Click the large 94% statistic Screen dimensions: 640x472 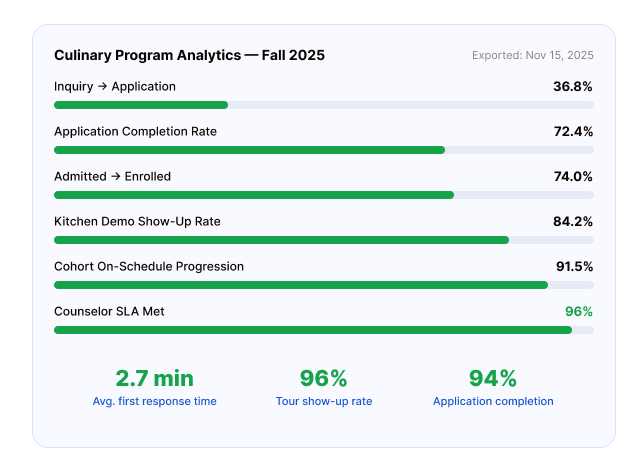(x=493, y=378)
